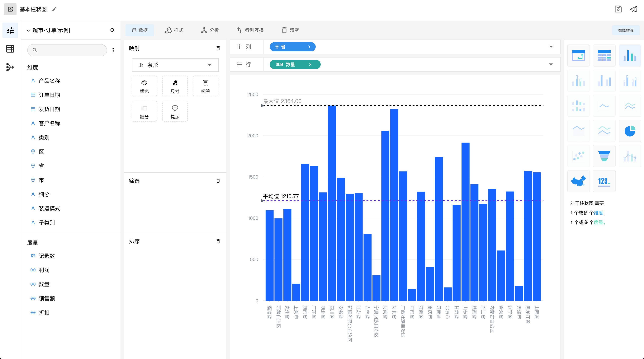The height and width of the screenshot is (359, 644).
Task: Click 清空 to clear the chart
Action: pos(290,30)
